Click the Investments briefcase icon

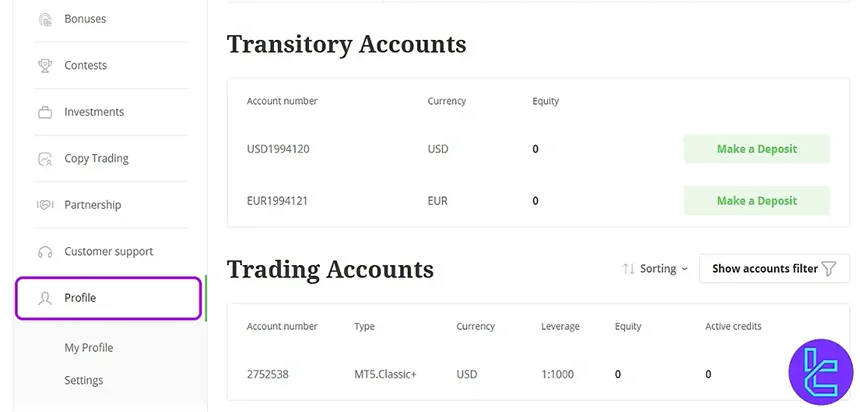[44, 112]
